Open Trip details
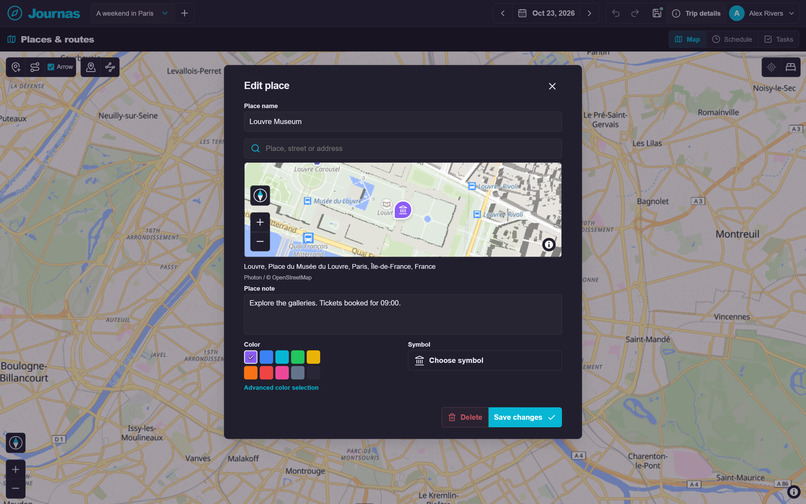 [696, 13]
